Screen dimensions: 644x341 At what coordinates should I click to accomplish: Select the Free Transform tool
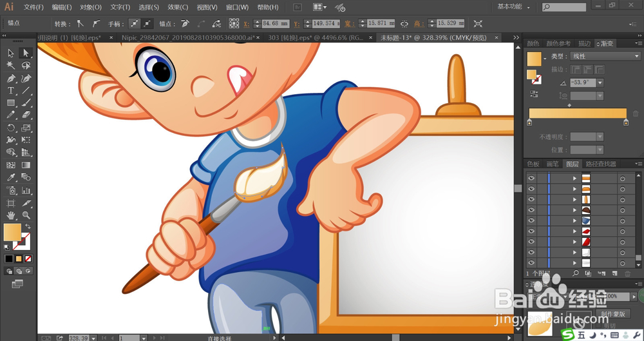click(x=26, y=141)
